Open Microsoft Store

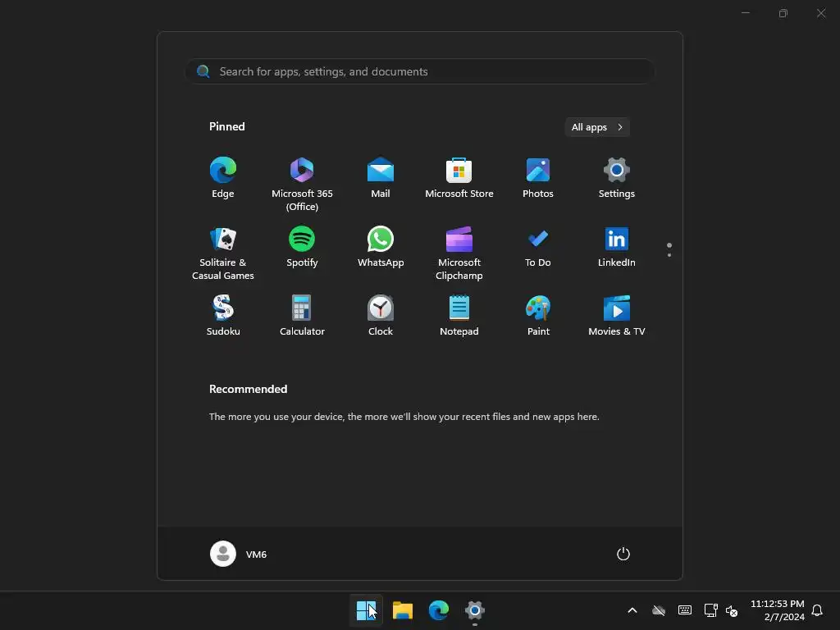459,178
